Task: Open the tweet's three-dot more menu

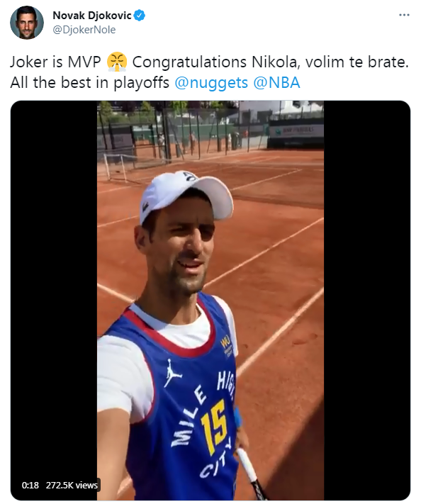Action: click(404, 15)
